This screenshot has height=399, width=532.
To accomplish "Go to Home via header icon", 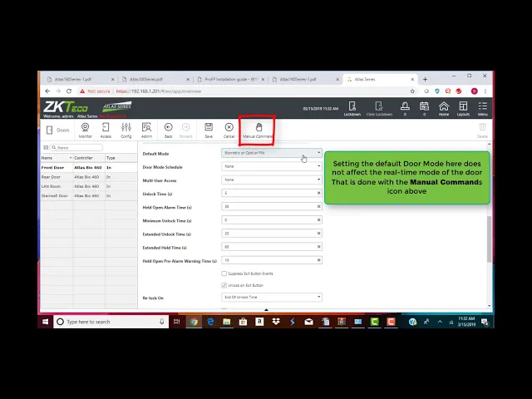I will 444,108.
